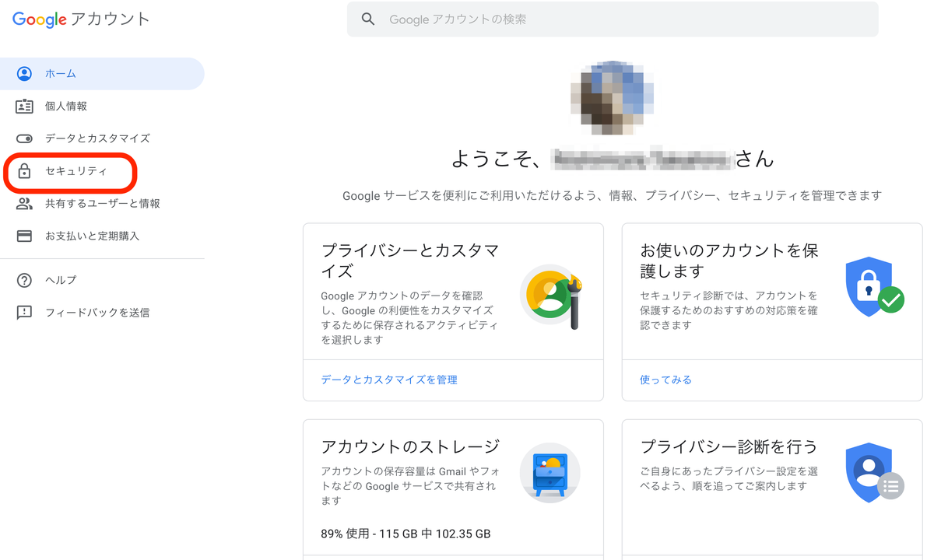Click the お使いのアカウントを保護します heading
This screenshot has height=560, width=934.
(729, 261)
